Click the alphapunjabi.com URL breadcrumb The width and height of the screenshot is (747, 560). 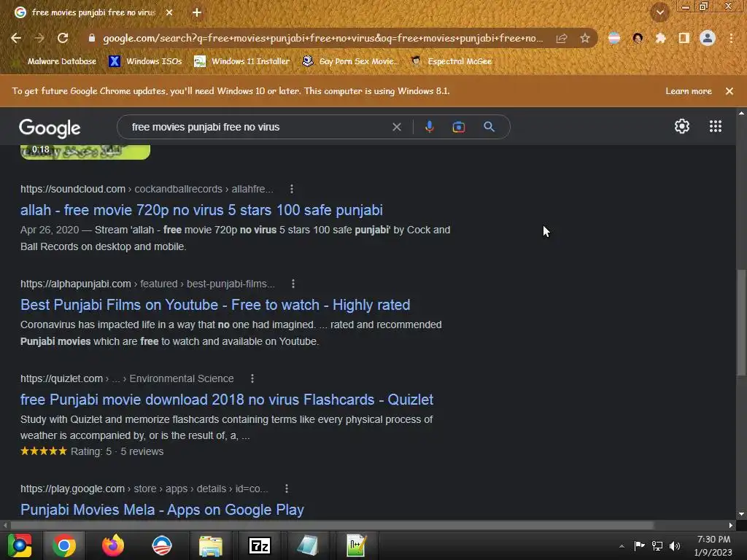pyautogui.click(x=147, y=284)
